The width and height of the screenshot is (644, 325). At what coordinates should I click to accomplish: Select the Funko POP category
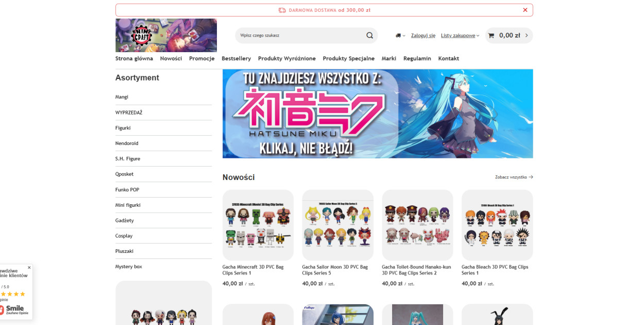163,190
